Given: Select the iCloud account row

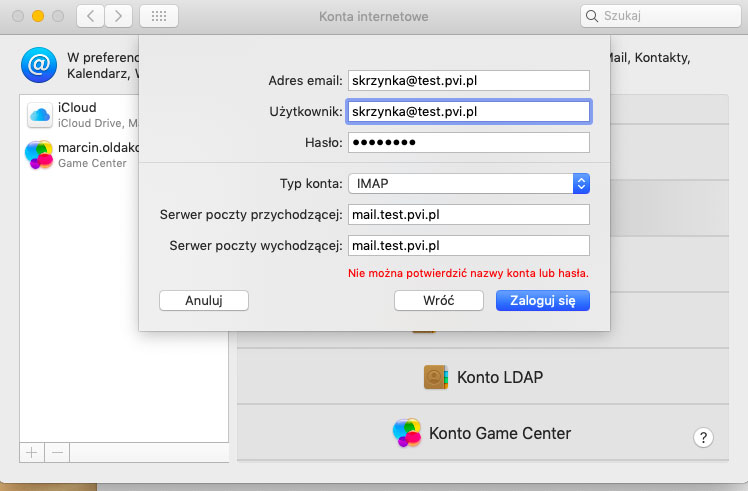Looking at the screenshot, I should tap(80, 115).
